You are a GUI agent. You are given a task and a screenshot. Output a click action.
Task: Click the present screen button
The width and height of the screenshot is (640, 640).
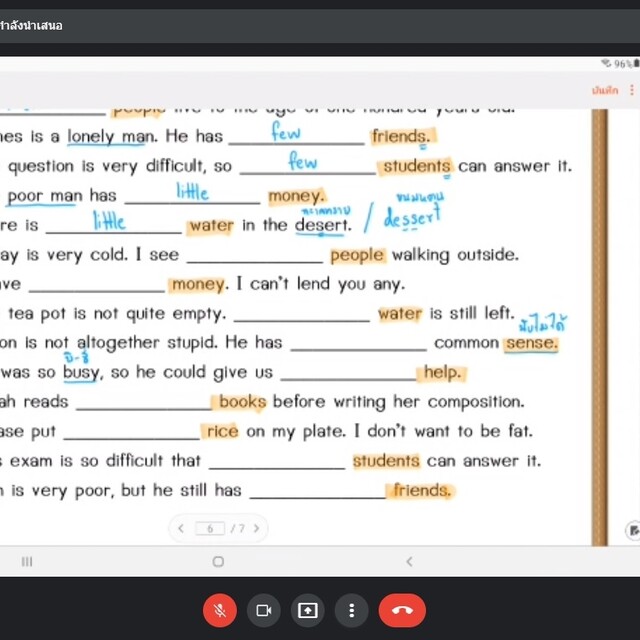point(307,610)
